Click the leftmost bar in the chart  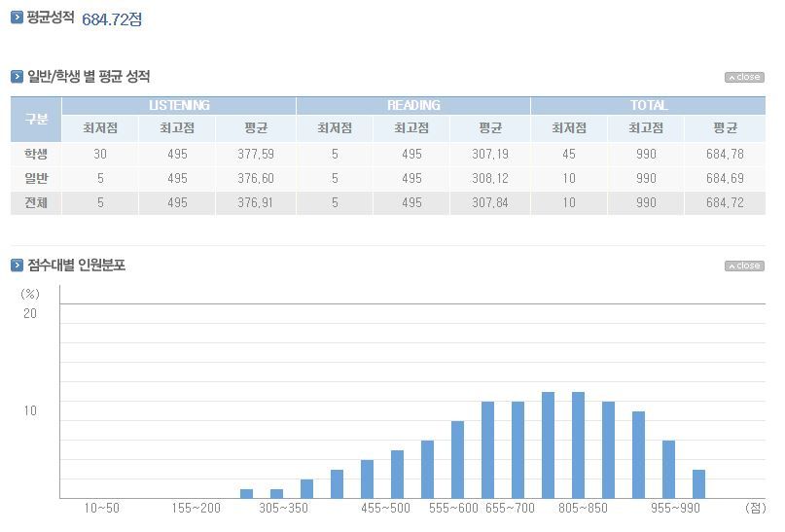[246, 493]
